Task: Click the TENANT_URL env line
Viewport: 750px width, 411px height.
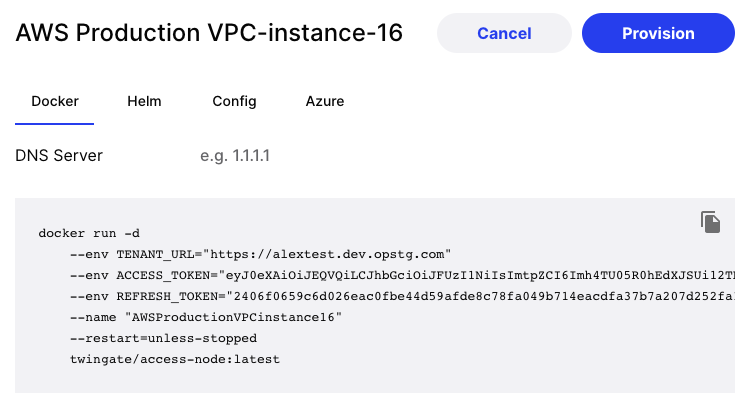Action: click(x=260, y=254)
